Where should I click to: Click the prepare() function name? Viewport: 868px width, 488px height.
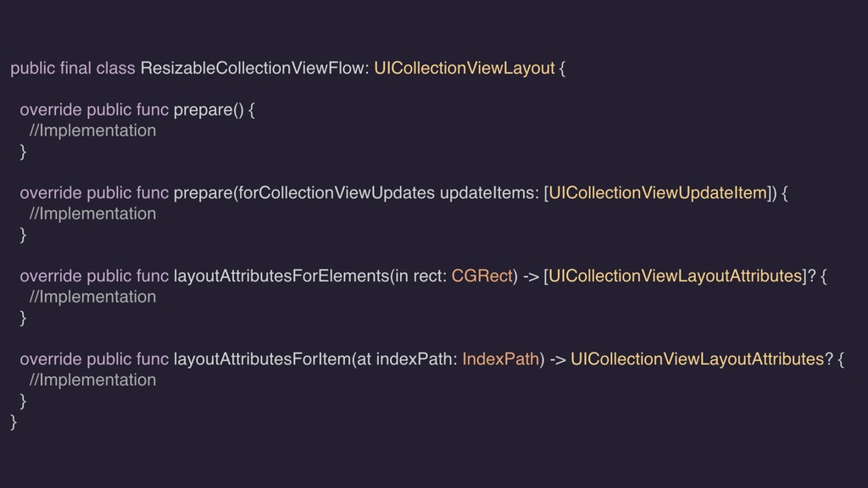coord(209,109)
